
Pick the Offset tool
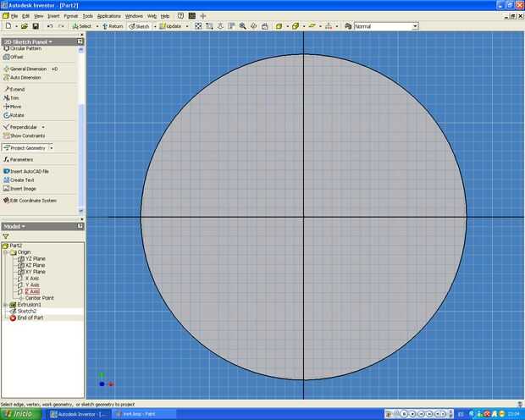tap(16, 57)
